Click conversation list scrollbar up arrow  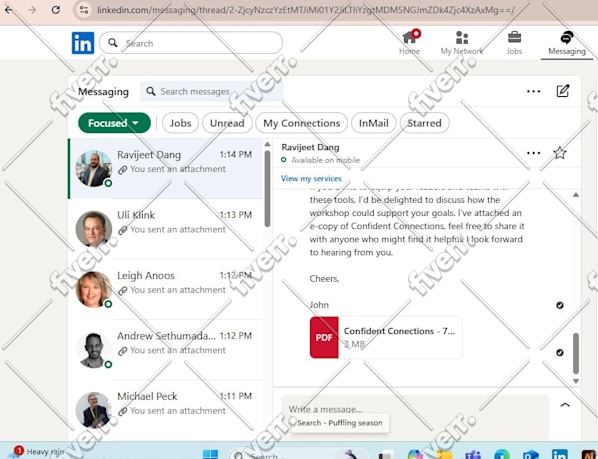(x=267, y=144)
